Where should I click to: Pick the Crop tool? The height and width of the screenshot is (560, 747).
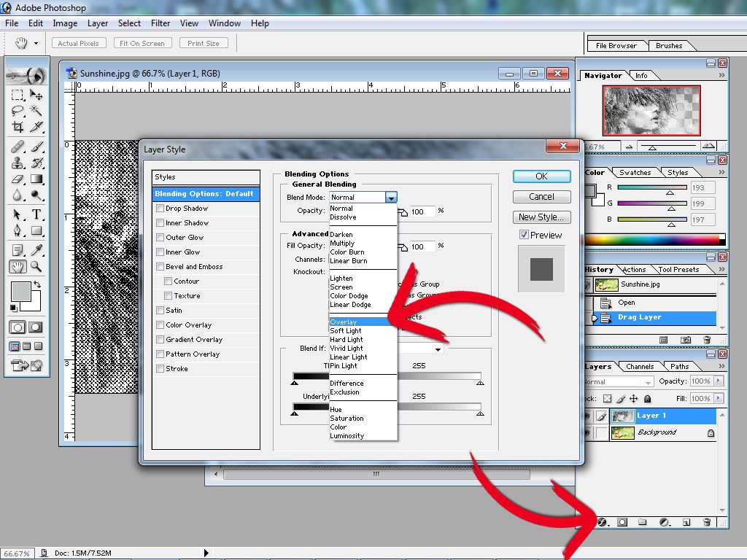(18, 127)
